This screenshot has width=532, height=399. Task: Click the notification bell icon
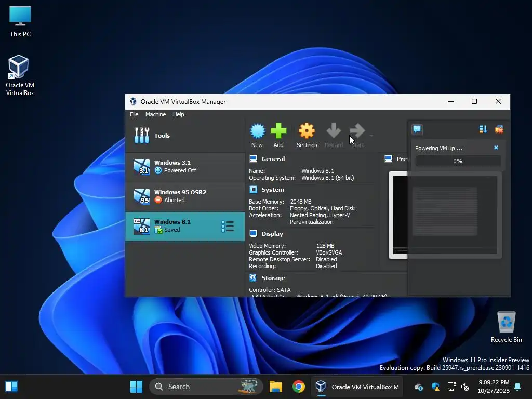(518, 387)
